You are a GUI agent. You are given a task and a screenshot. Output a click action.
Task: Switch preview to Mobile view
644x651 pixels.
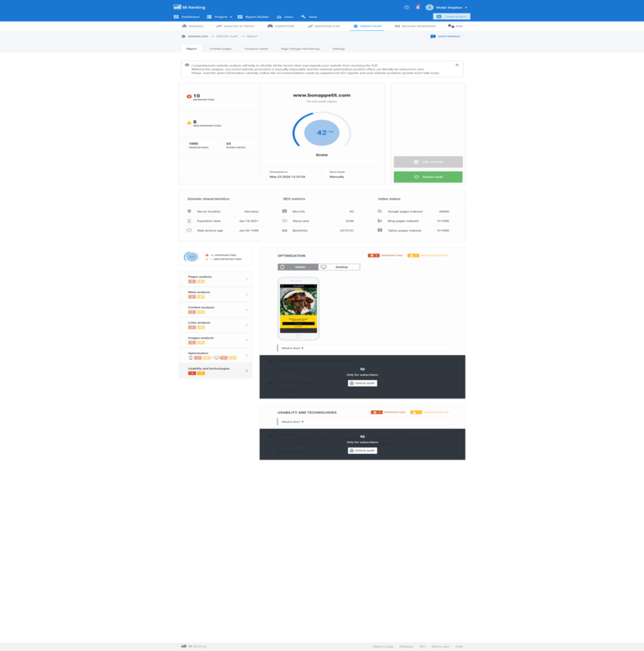(298, 267)
